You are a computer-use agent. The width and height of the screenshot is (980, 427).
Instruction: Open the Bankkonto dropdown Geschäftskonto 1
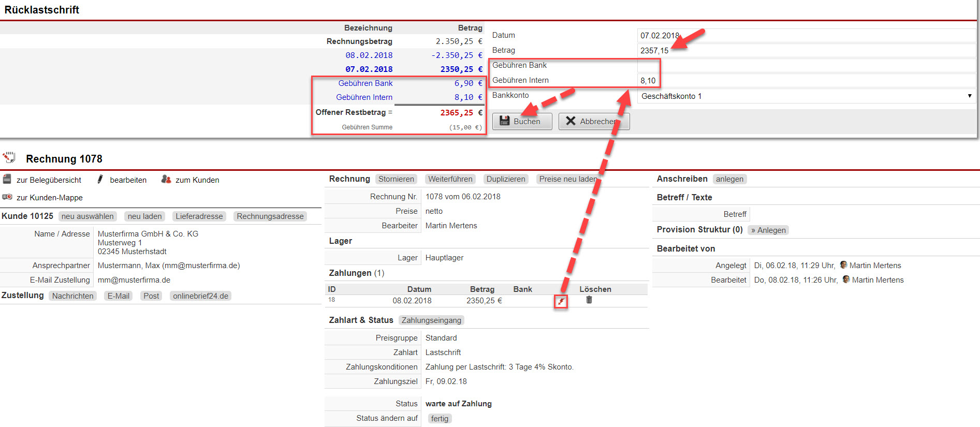click(806, 96)
